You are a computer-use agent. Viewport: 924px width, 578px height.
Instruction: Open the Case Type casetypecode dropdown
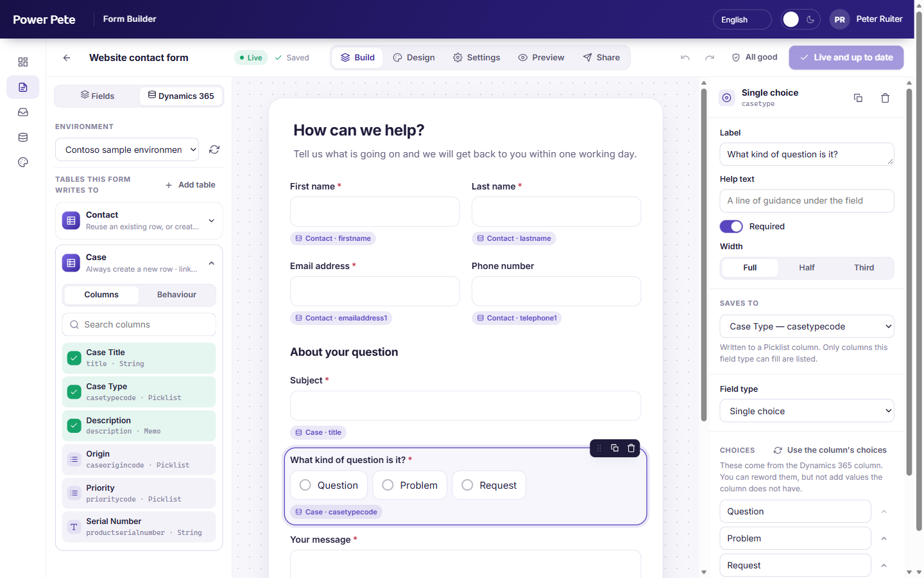pos(807,326)
